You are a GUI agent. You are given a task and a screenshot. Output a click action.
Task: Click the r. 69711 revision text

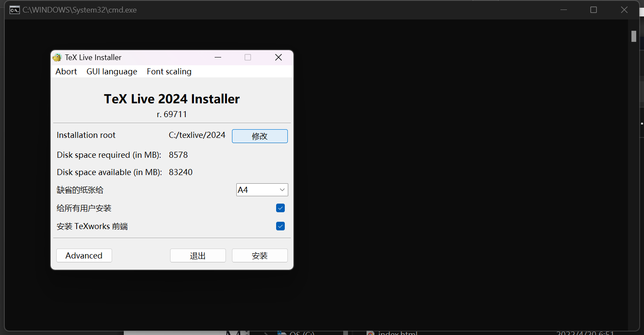[172, 115]
